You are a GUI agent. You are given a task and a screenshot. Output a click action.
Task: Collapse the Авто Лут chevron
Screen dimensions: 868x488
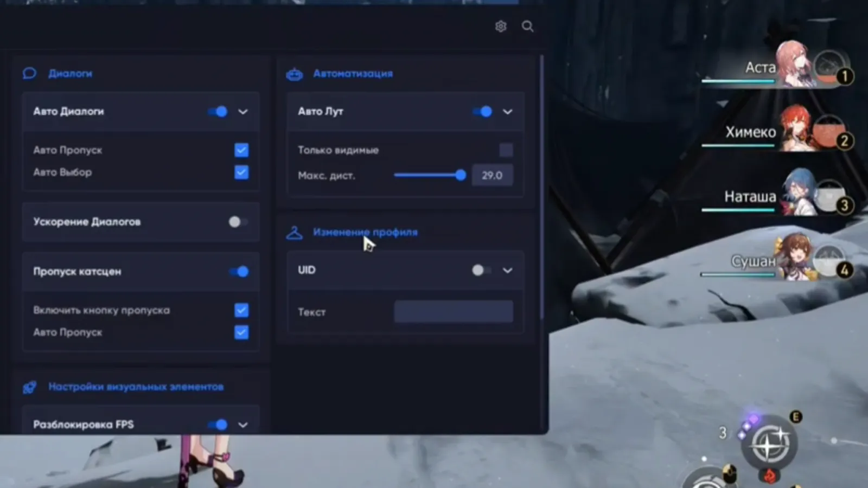tap(507, 112)
